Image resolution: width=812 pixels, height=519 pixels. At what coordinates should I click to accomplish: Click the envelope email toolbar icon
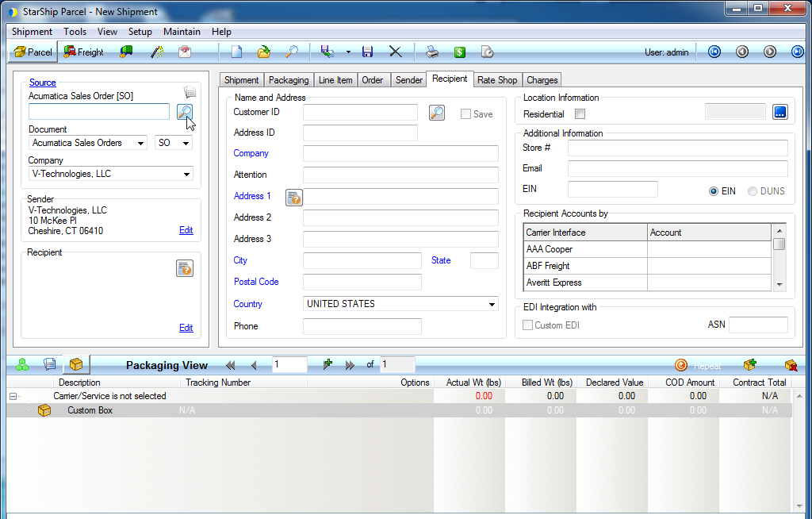point(185,52)
